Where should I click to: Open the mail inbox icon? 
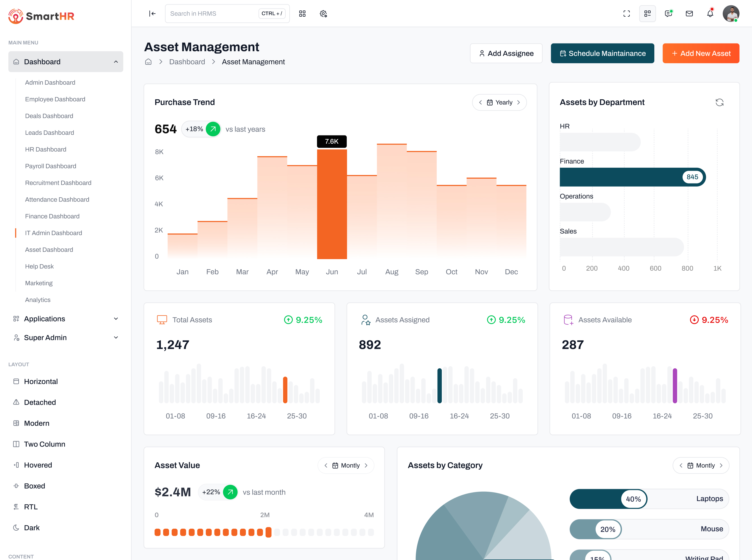tap(689, 14)
